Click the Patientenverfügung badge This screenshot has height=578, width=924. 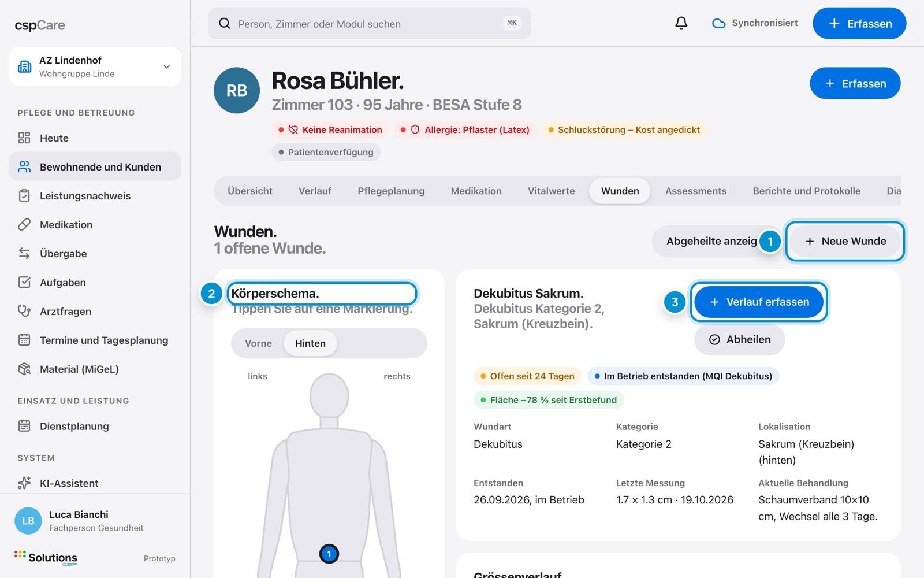coord(326,152)
